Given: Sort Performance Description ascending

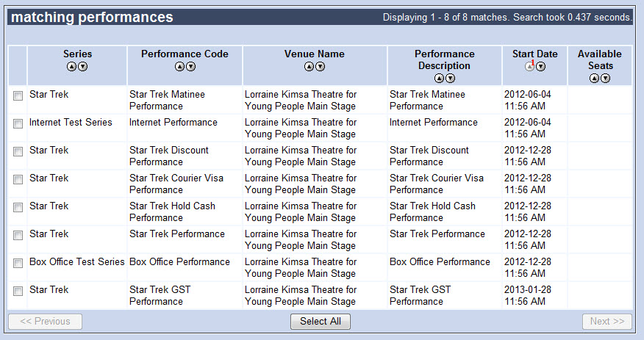Looking at the screenshot, I should pyautogui.click(x=439, y=79).
